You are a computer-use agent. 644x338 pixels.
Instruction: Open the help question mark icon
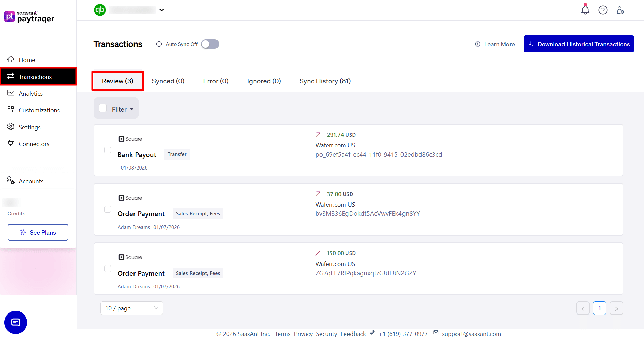click(x=603, y=10)
